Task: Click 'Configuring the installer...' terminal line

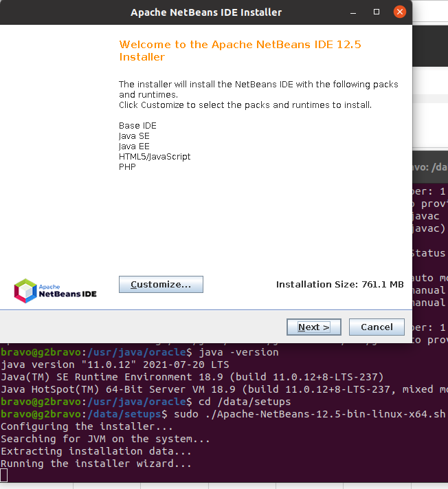Action: (x=87, y=426)
